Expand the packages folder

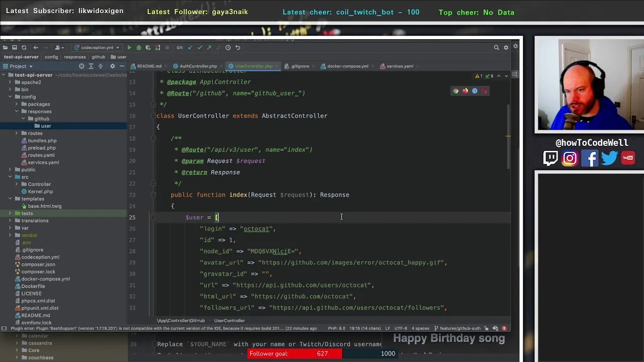[17, 104]
